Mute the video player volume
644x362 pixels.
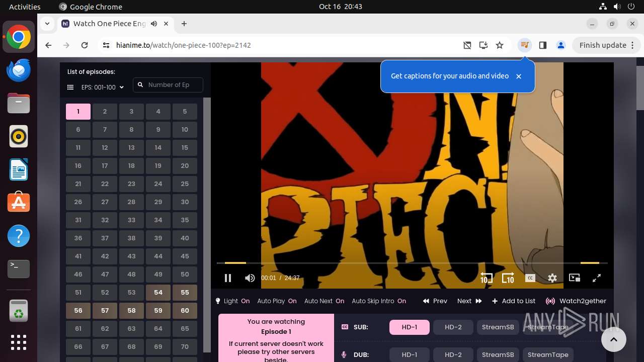tap(250, 278)
